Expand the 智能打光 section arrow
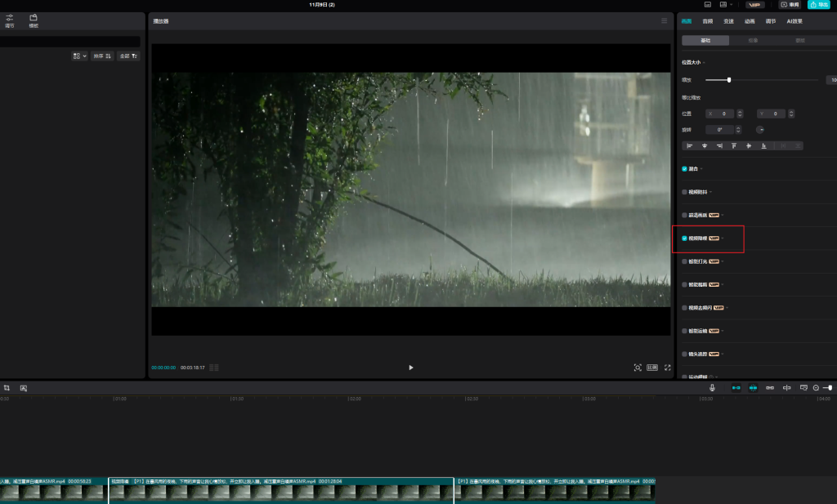Screen dimensions: 837x504 tap(723, 261)
